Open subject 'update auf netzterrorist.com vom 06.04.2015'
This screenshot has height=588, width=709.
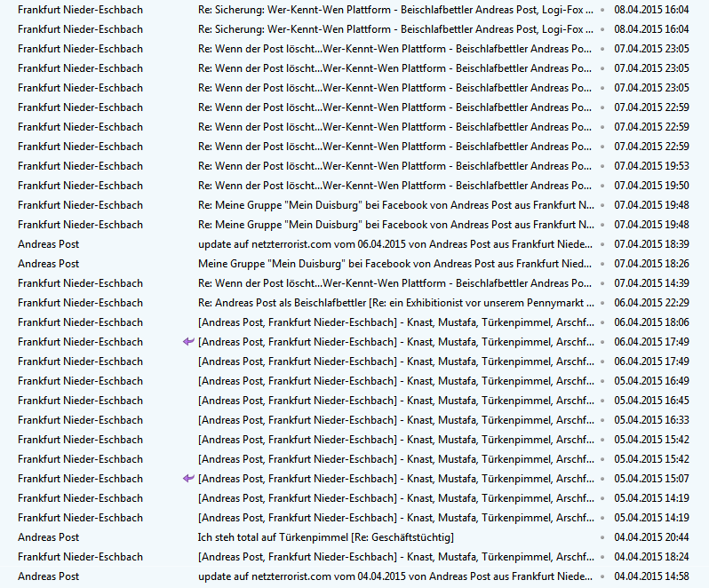point(395,244)
